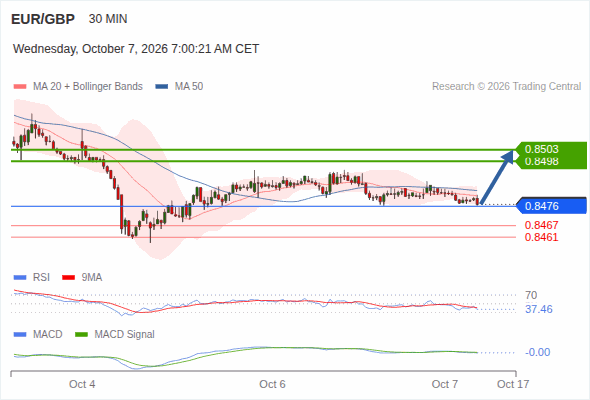Screen dimensions: 590x400
Task: Click the 0.8476 current price tag
Action: click(x=551, y=206)
